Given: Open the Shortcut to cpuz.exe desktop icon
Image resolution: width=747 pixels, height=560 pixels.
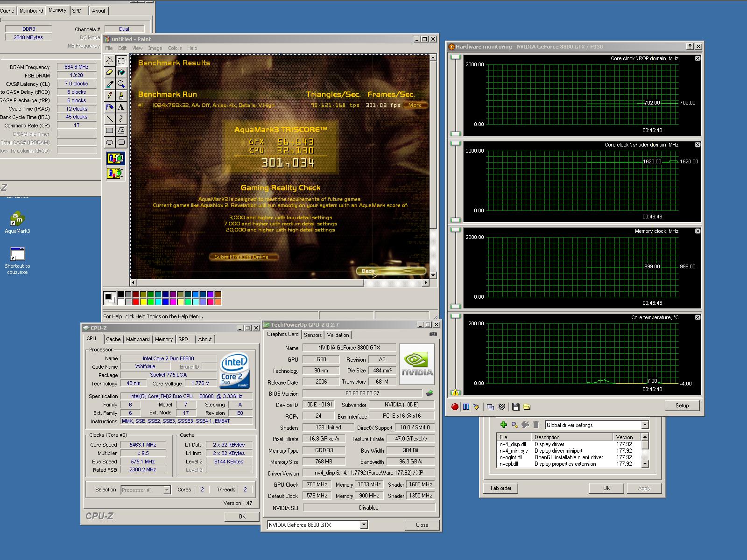Looking at the screenshot, I should 17,261.
